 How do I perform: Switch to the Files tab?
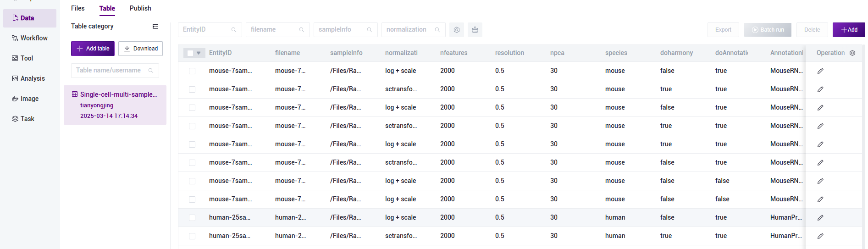tap(77, 8)
